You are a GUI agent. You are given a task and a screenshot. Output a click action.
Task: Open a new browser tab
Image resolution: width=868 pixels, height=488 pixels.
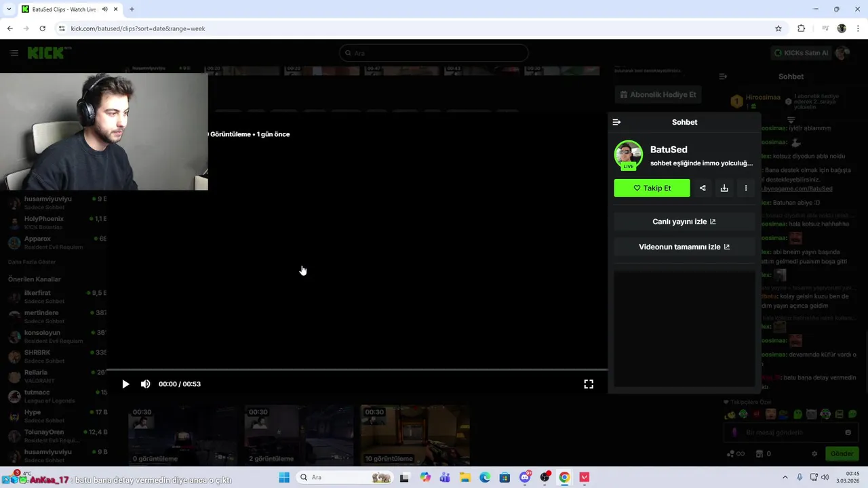[x=132, y=9]
